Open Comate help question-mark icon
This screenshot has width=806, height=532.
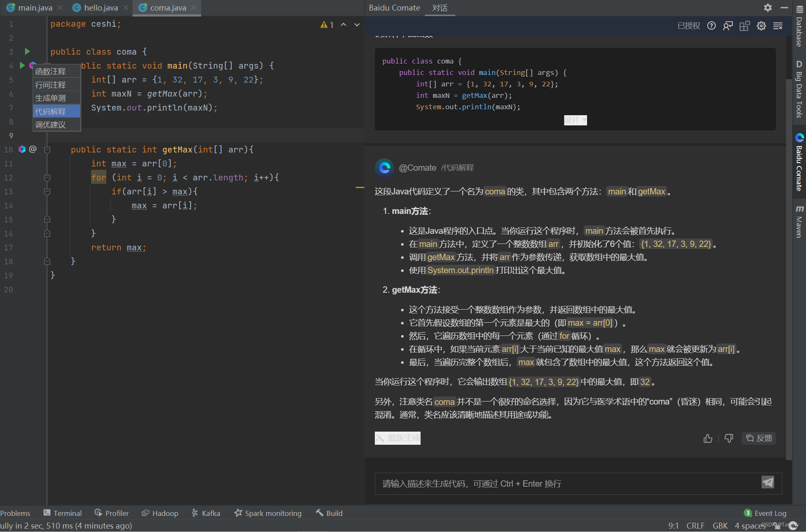712,26
